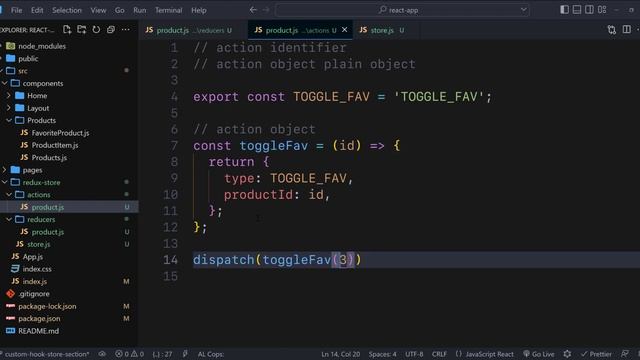Open Explorer more actions ellipsis menu
Screen dimensions: 640x360
tap(125, 29)
